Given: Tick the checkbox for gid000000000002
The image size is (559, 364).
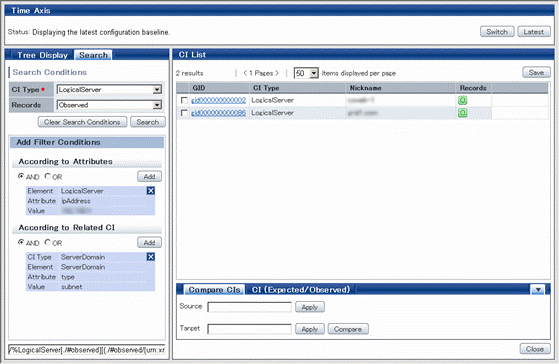Looking at the screenshot, I should (x=184, y=100).
